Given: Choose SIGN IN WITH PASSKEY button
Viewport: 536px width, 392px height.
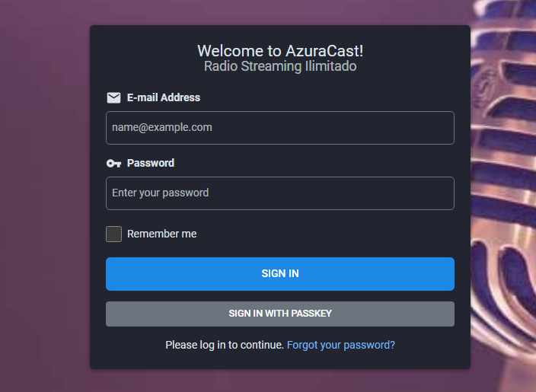Looking at the screenshot, I should [x=280, y=314].
